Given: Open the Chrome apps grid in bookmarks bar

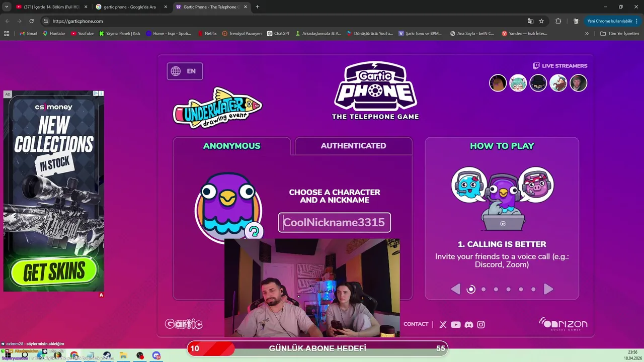Looking at the screenshot, I should 7,34.
